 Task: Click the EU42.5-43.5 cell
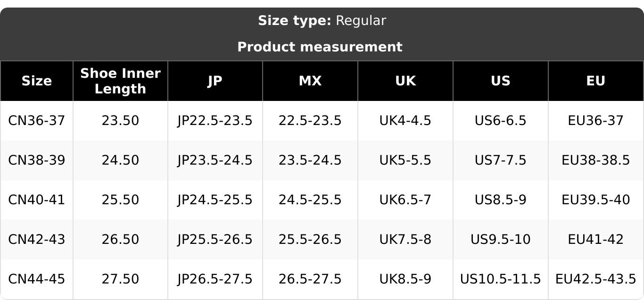pos(596,279)
